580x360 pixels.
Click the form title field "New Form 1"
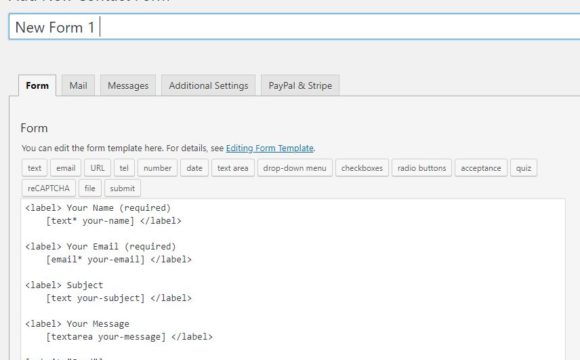pyautogui.click(x=294, y=27)
